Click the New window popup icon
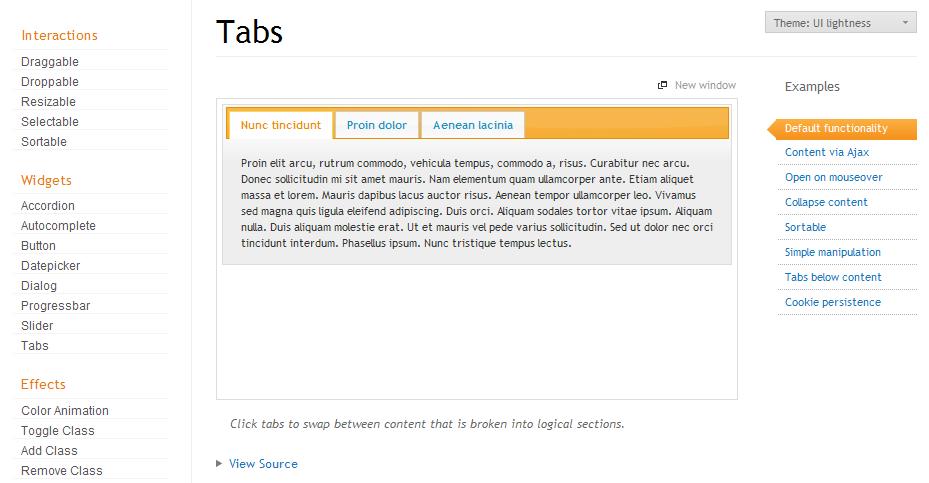 coord(662,85)
